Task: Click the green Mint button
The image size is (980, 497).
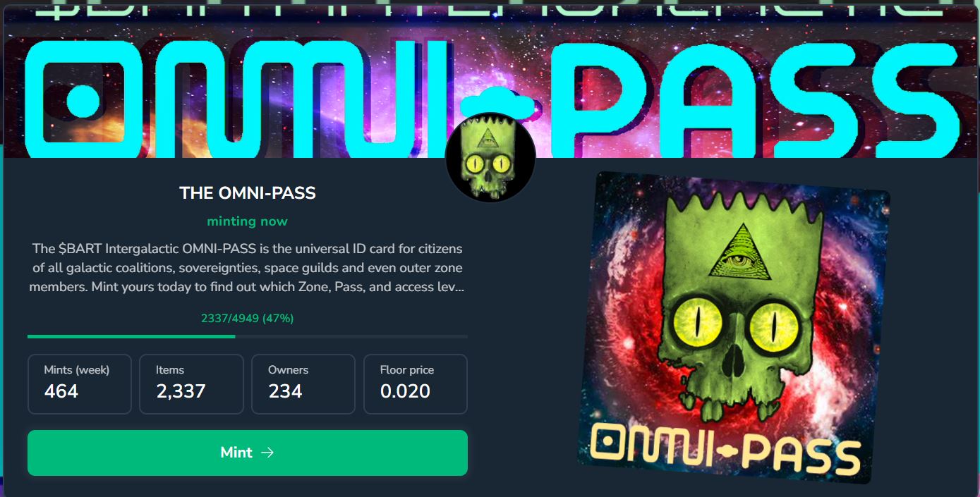Action: click(x=248, y=453)
